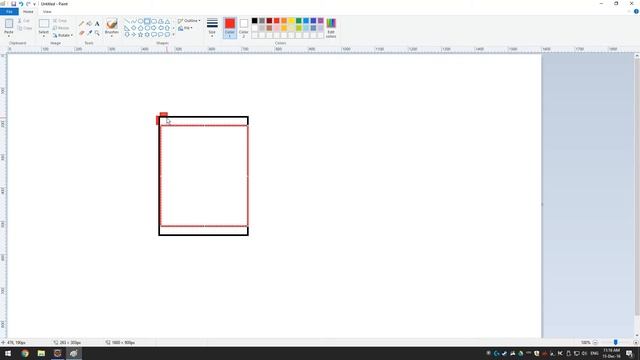Click the Select tool rectangle icon
The height and width of the screenshot is (360, 640).
click(44, 23)
